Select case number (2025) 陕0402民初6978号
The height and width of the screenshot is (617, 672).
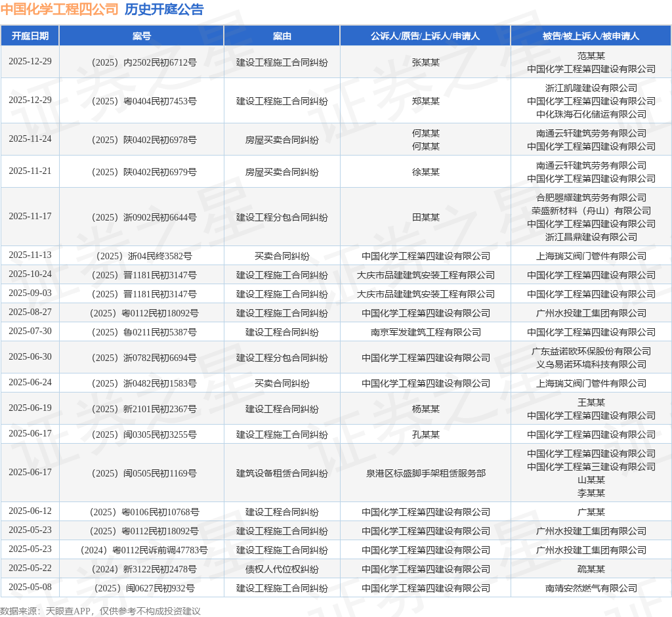click(x=144, y=140)
